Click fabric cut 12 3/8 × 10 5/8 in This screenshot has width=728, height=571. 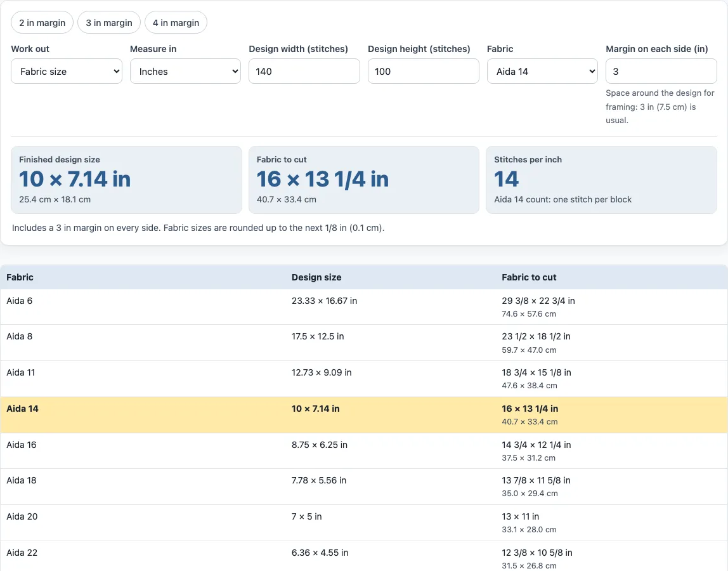tap(537, 553)
